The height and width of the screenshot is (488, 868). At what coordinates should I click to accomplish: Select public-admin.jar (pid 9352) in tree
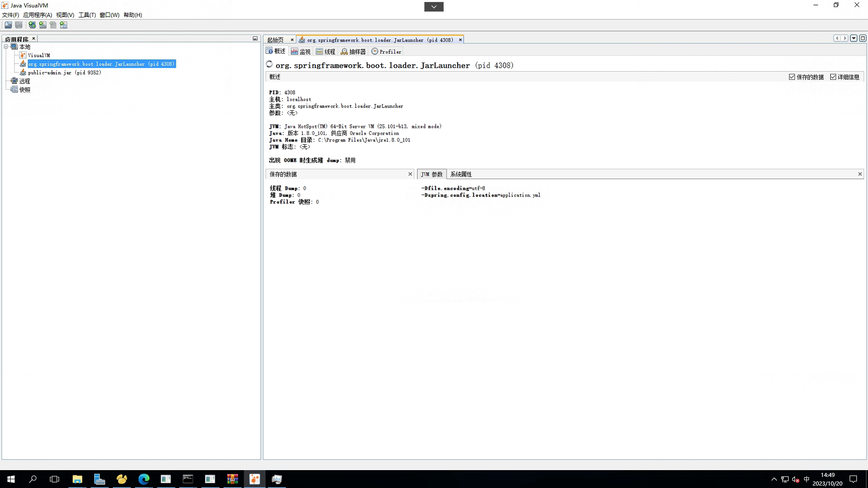tap(64, 73)
